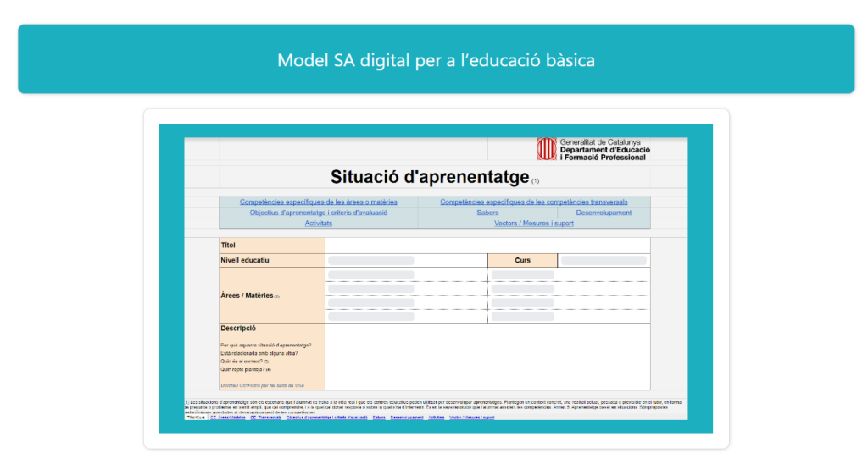Jump to Activitats section link

point(318,224)
